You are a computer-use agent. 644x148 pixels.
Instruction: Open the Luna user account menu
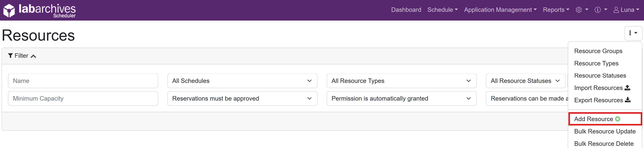[626, 10]
